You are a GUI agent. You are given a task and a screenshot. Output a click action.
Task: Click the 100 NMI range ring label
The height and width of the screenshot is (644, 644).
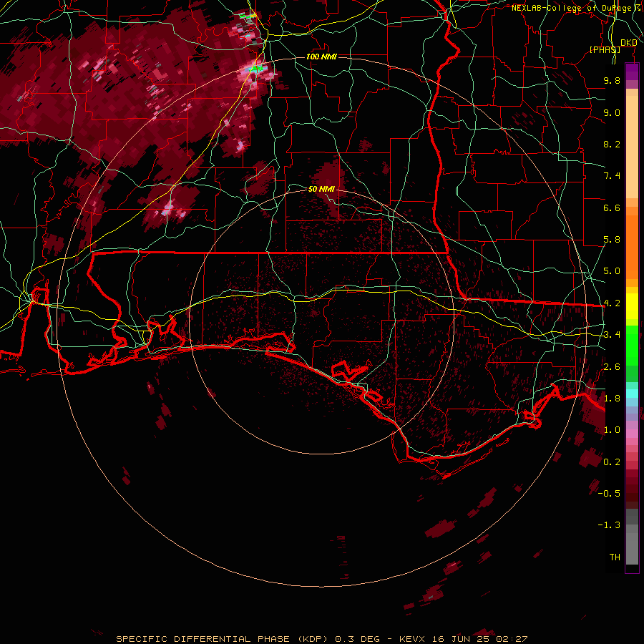pos(321,57)
